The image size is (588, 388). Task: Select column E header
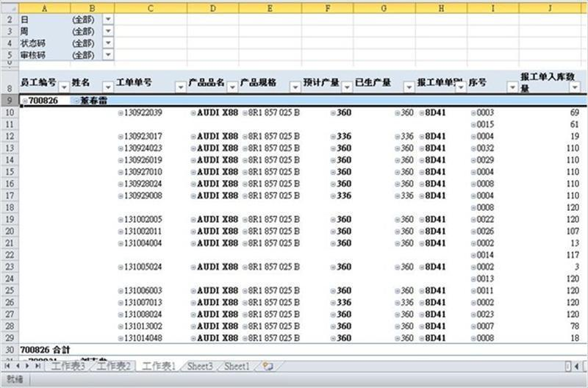(270, 8)
